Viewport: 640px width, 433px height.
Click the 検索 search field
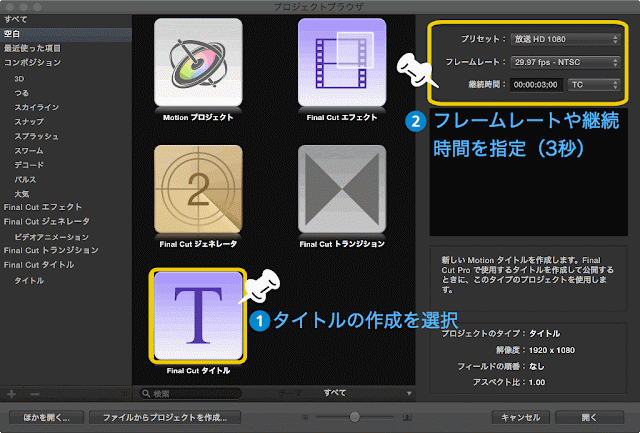(190, 393)
